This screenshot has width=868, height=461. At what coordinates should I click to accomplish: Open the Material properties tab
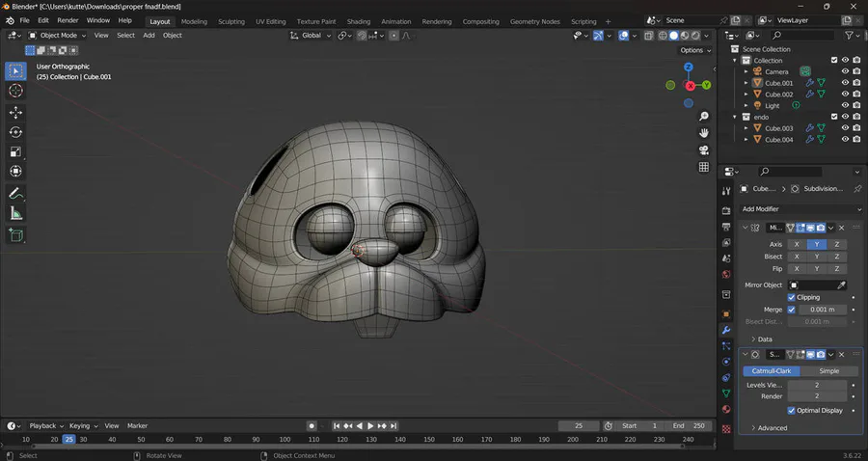(x=726, y=410)
